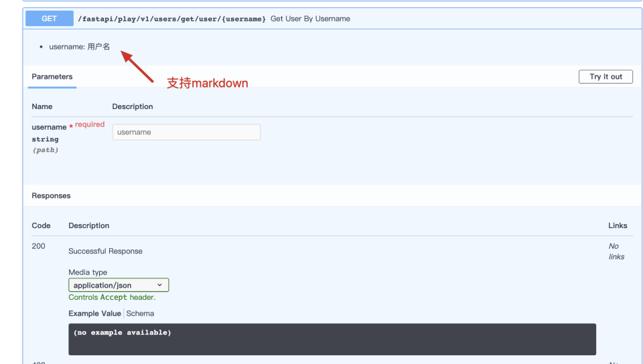
Task: Click the red arrow annotation
Action: (137, 67)
